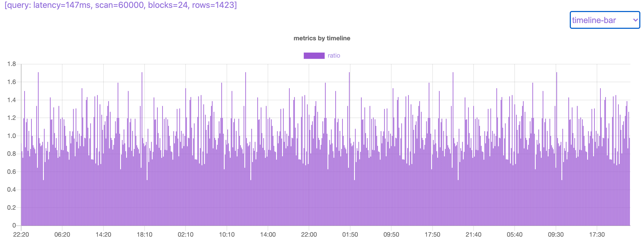Click the query latency stats text
Viewport: 644px width, 244px height.
(121, 5)
